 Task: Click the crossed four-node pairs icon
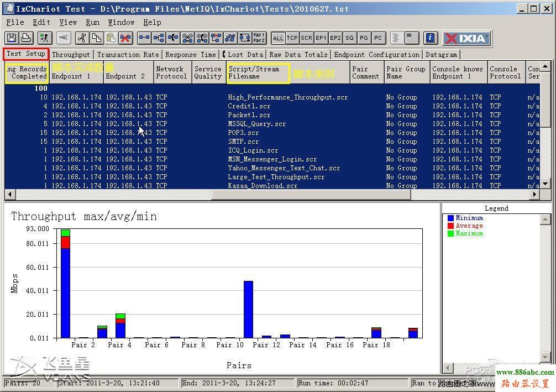pyautogui.click(x=187, y=38)
